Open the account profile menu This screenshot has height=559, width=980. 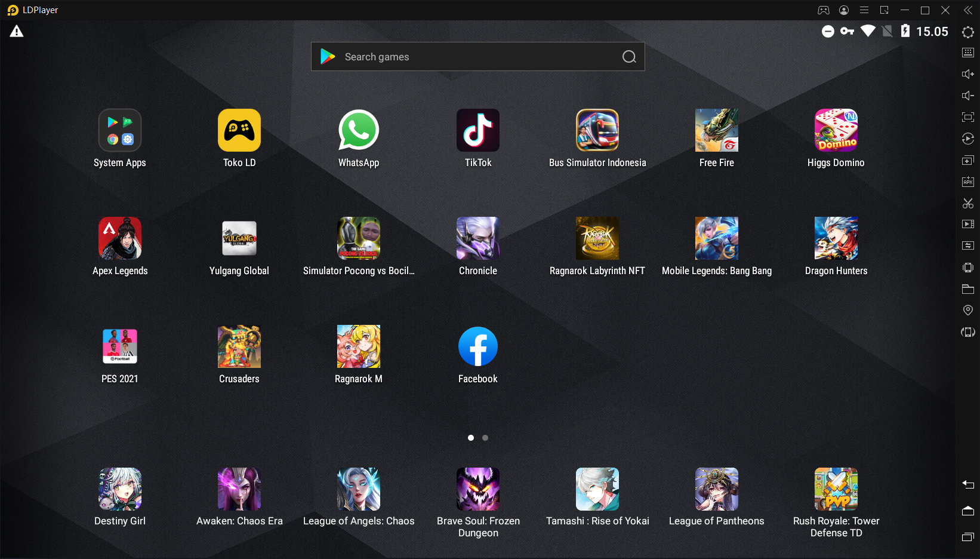(x=843, y=10)
